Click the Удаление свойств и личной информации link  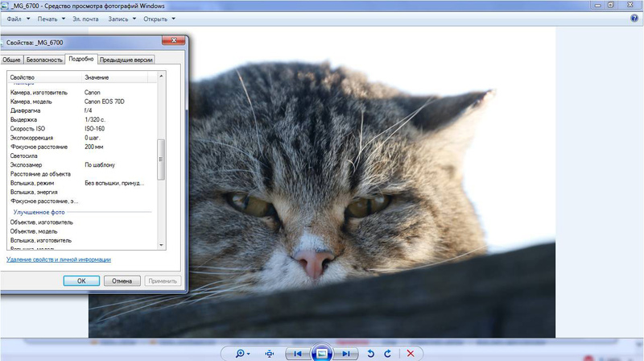point(59,259)
